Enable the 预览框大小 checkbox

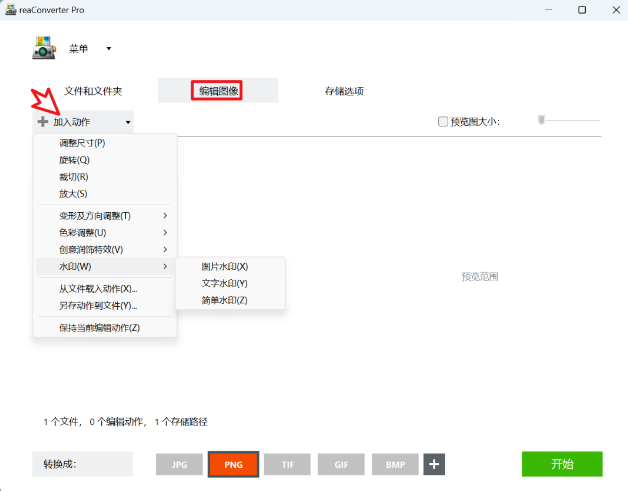click(x=443, y=122)
